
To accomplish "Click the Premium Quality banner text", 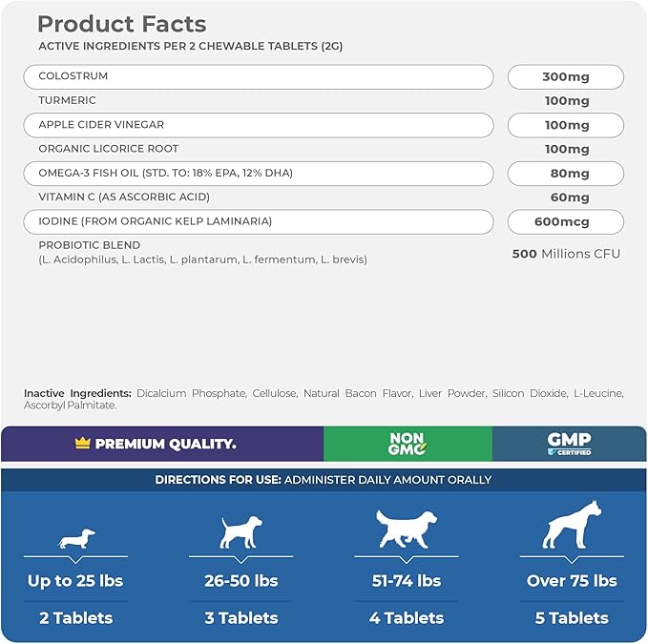I will click(166, 444).
